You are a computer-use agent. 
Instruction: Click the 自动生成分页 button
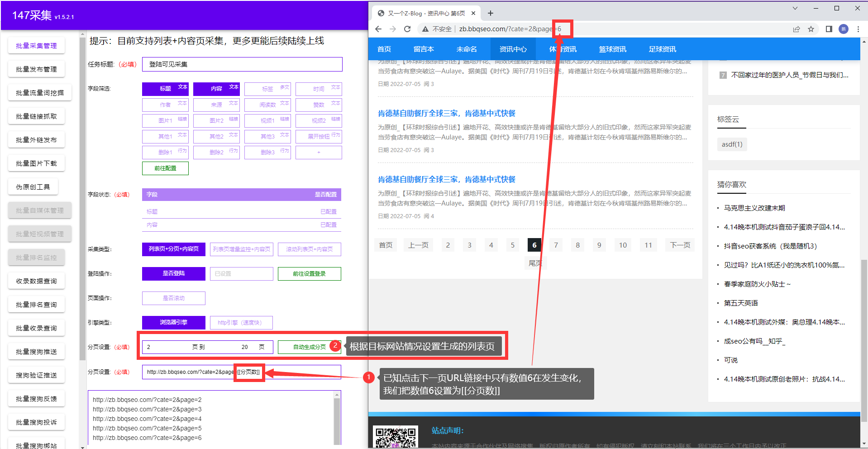click(310, 347)
